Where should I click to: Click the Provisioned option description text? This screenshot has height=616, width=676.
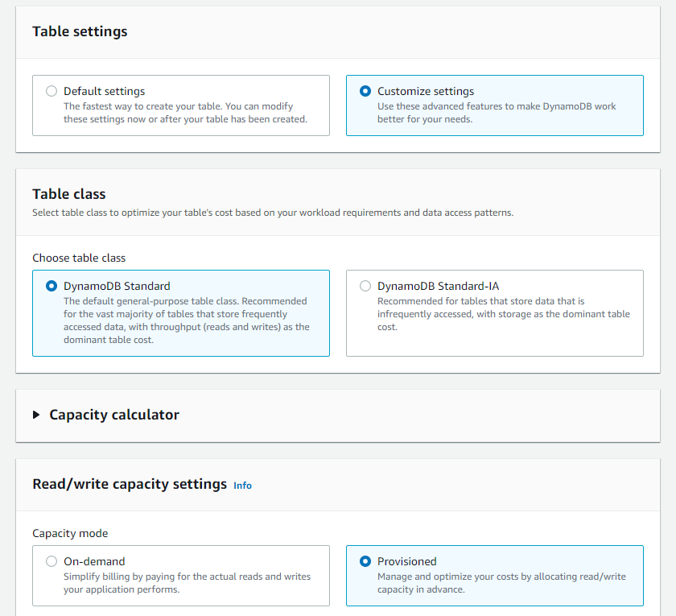(x=501, y=582)
